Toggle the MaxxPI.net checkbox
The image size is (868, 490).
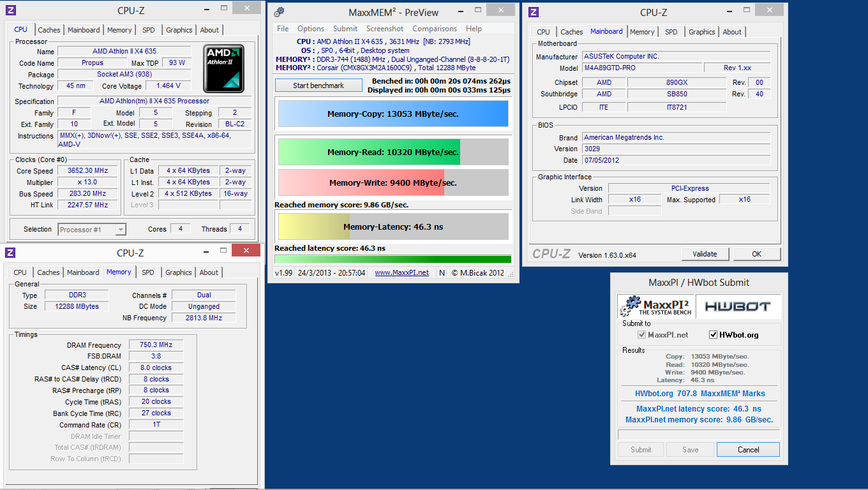(642, 335)
